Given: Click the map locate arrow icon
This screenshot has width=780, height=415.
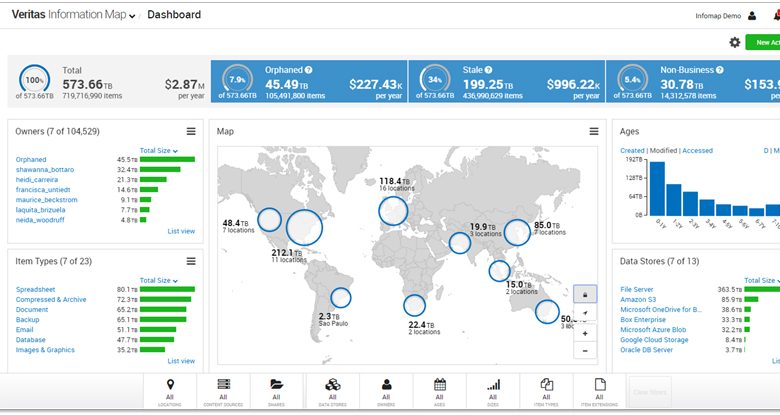Looking at the screenshot, I should tap(585, 313).
